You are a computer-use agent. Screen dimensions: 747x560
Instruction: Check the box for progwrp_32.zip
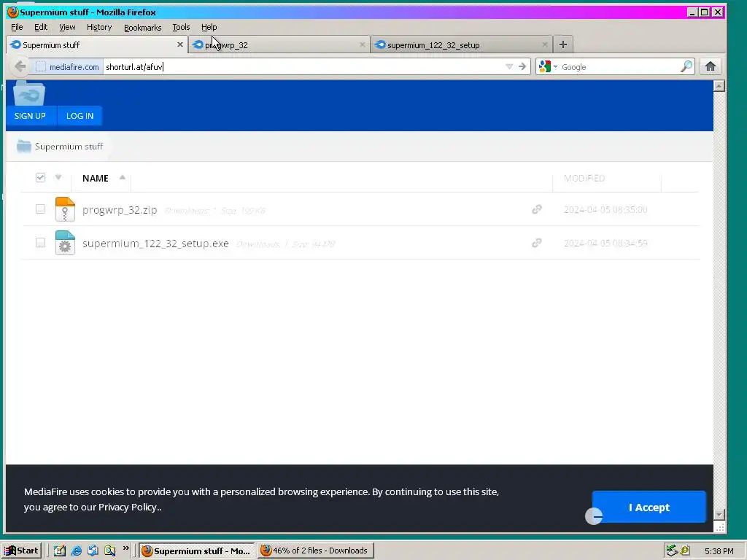point(41,209)
